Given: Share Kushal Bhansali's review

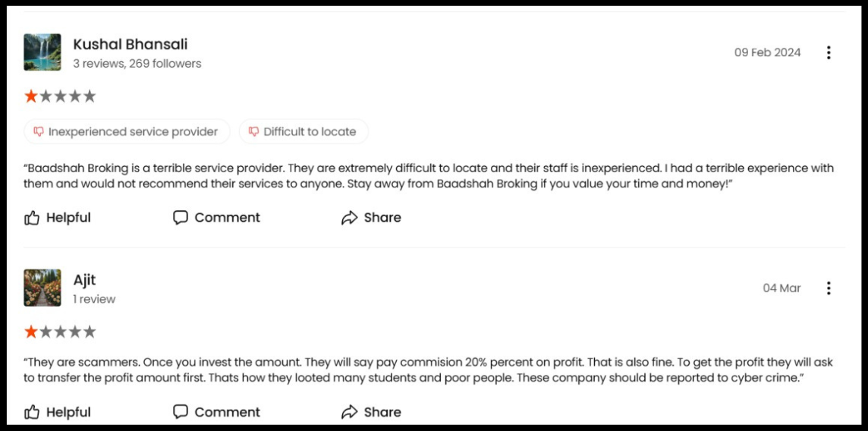Looking at the screenshot, I should click(371, 218).
